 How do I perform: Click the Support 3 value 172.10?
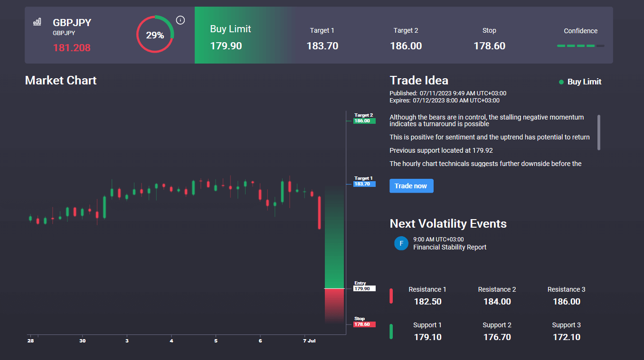(566, 337)
